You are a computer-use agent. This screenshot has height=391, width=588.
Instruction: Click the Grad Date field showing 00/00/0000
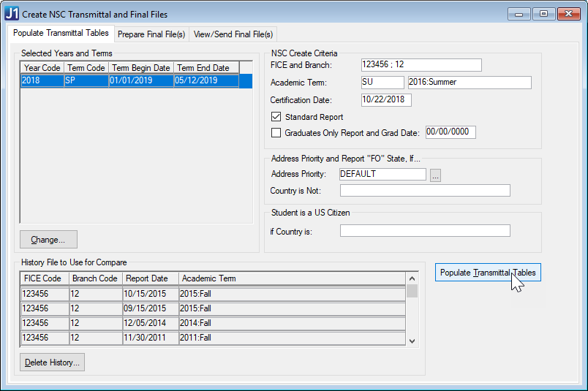(451, 132)
